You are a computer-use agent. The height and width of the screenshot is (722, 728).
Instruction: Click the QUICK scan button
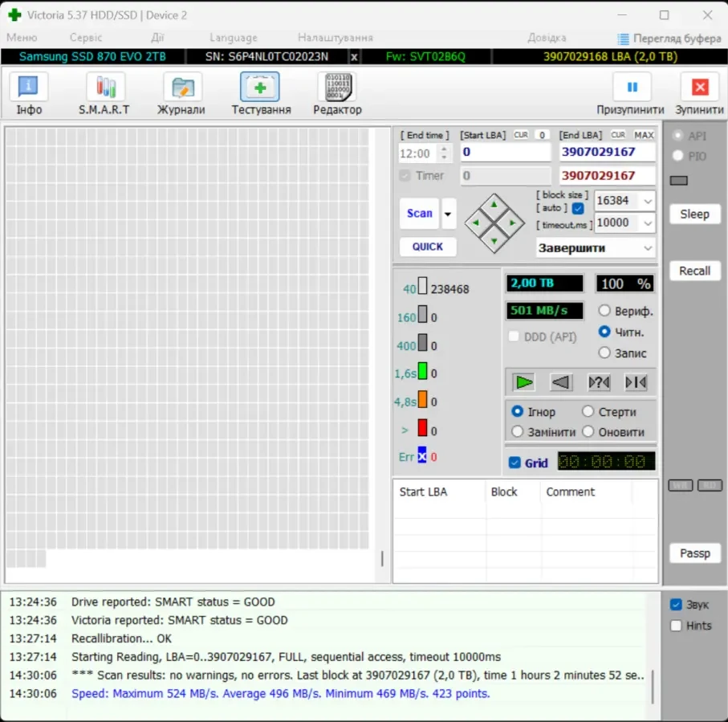[x=428, y=247]
